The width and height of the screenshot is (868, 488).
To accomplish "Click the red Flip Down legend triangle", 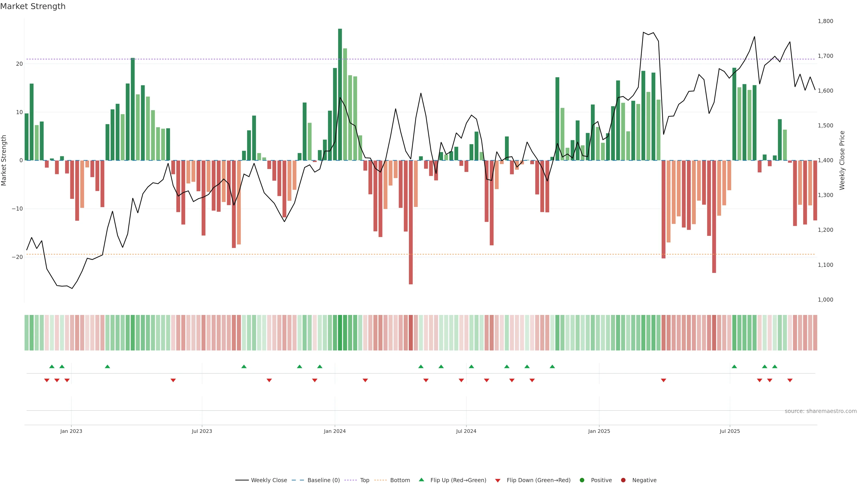I will [498, 481].
